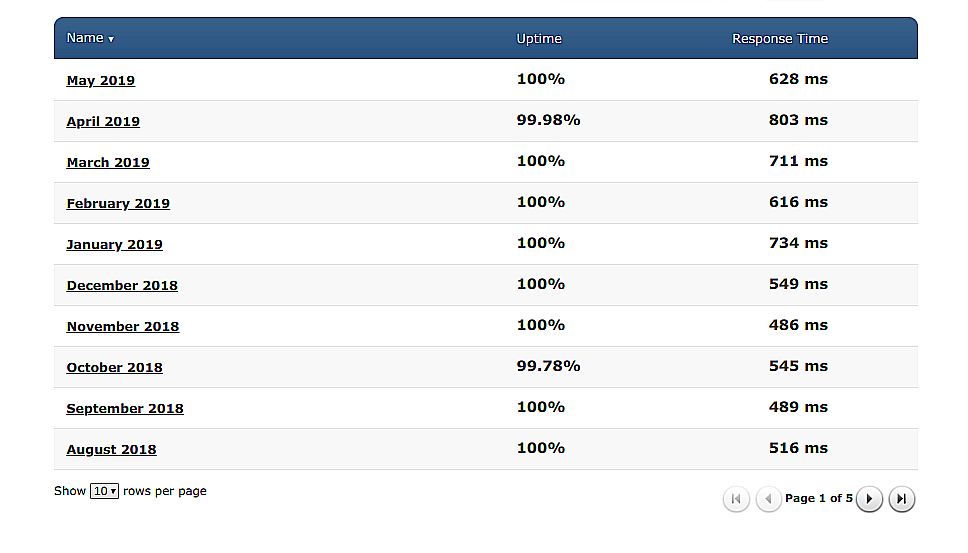Click the Page 1 of 5 indicator
Viewport: 968px width, 553px height.
coord(819,498)
